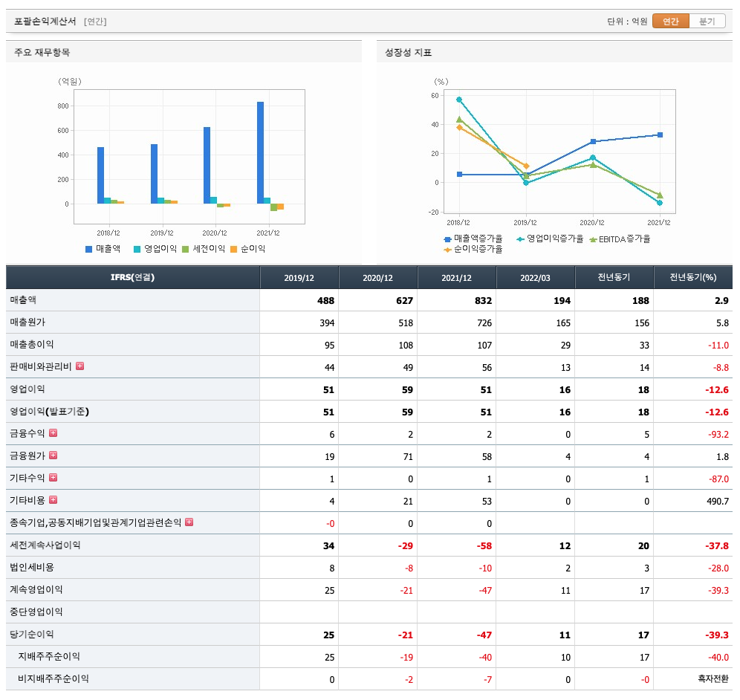The image size is (740, 700).
Task: Select the 2020/12 column header
Action: click(x=378, y=277)
